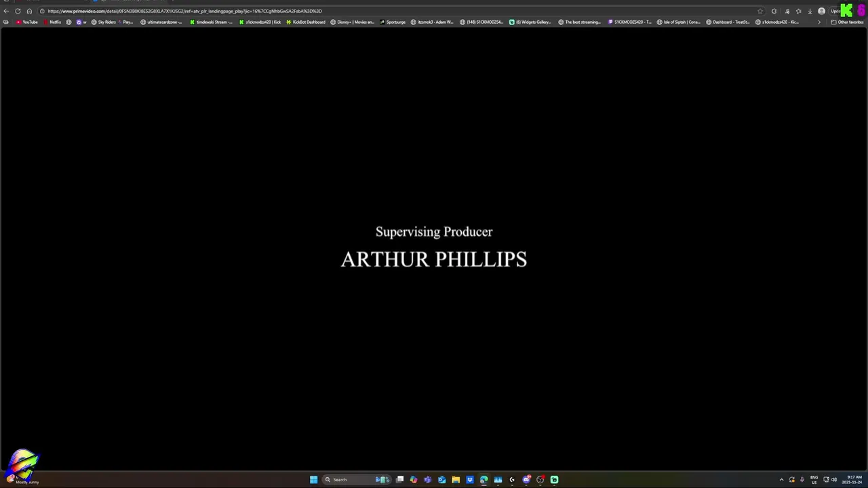
Task: Open the downloads arrow in browser toolbar
Action: pos(810,11)
